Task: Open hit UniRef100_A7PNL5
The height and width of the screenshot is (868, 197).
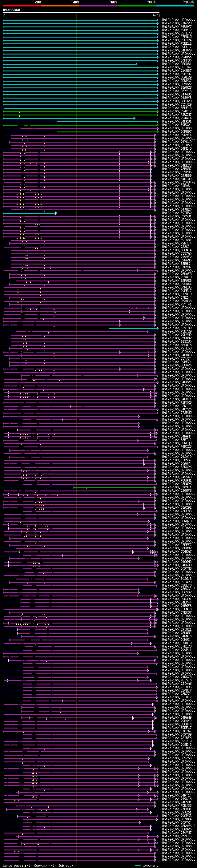Action: coord(177,37)
